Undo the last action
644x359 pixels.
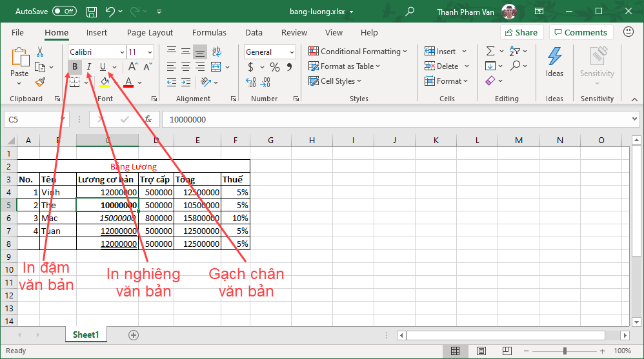(x=110, y=12)
